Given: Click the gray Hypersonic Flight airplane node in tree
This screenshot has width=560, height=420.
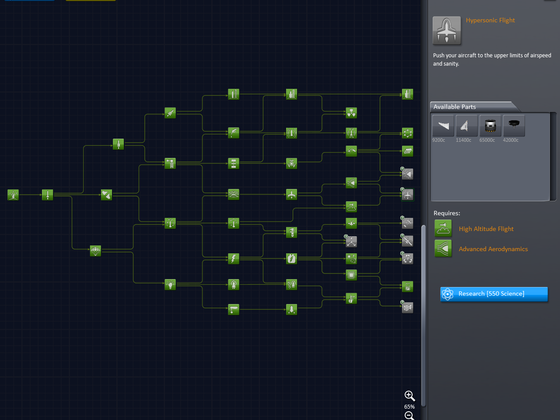Looking at the screenshot, I should [x=407, y=195].
